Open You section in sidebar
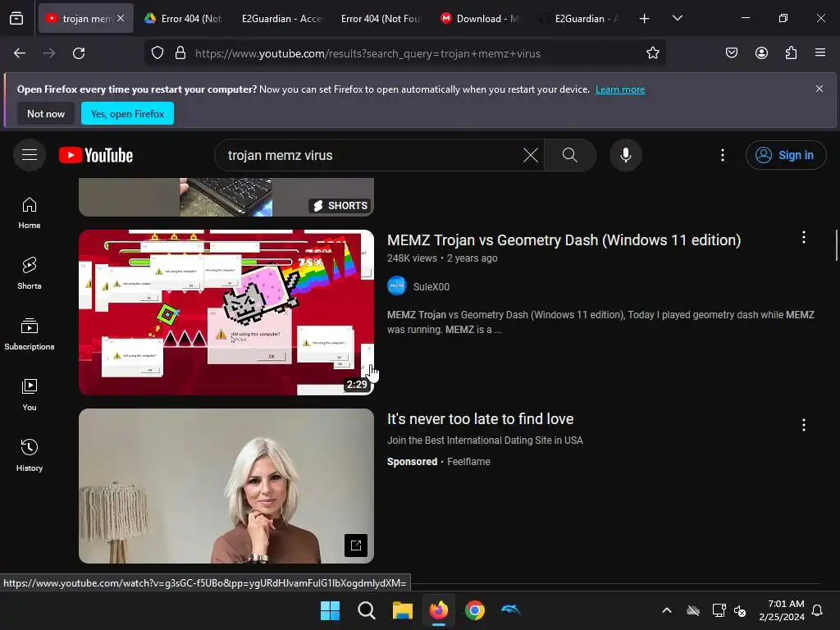The width and height of the screenshot is (840, 630). coord(30,395)
